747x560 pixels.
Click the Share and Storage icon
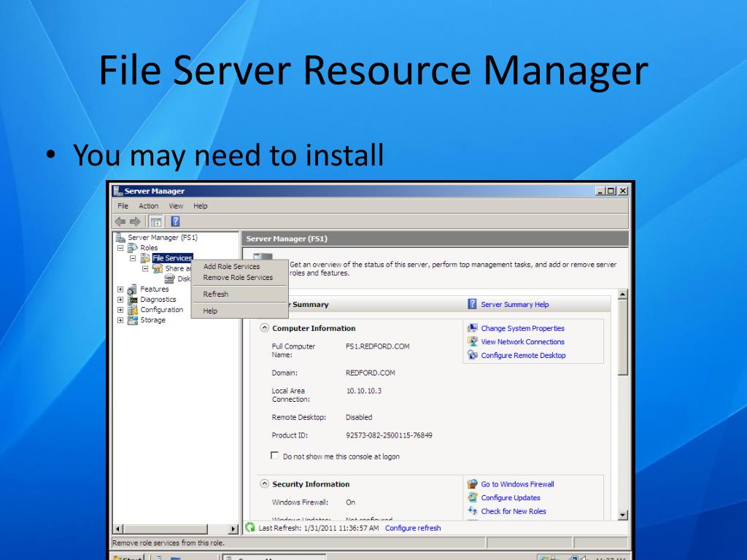(x=158, y=268)
